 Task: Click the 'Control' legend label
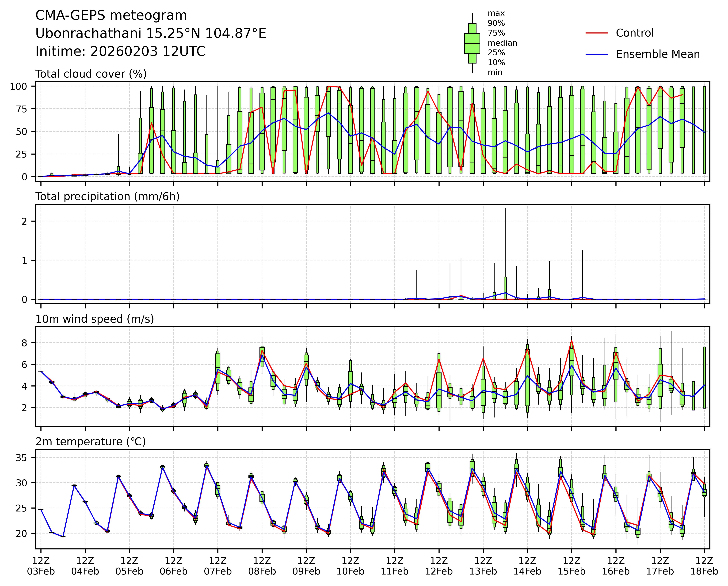tap(634, 33)
